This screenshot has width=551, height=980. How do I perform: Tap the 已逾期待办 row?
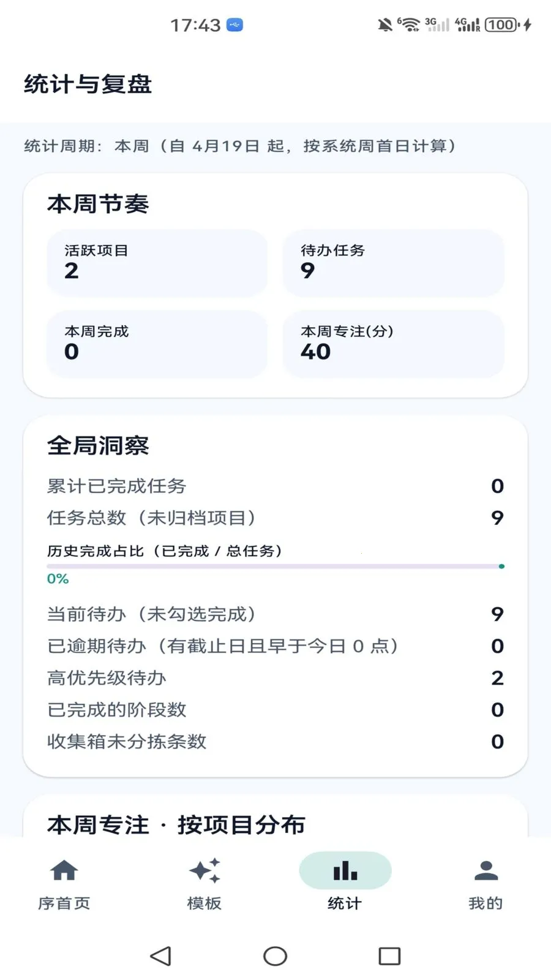(x=275, y=646)
